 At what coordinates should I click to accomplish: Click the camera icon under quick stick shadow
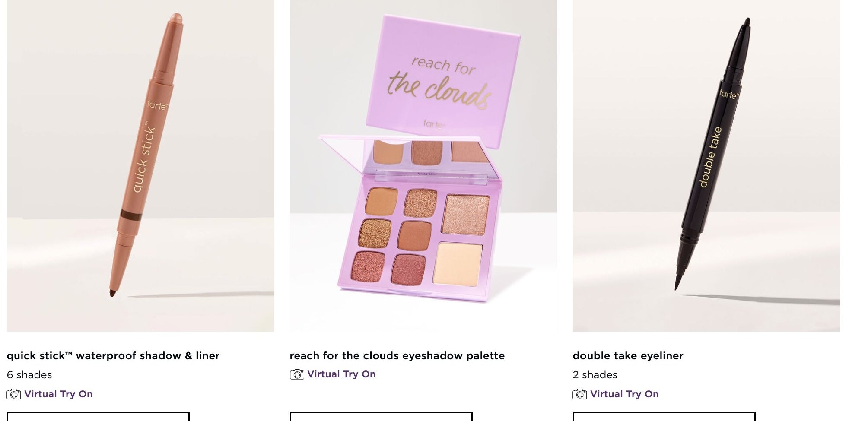tap(14, 394)
